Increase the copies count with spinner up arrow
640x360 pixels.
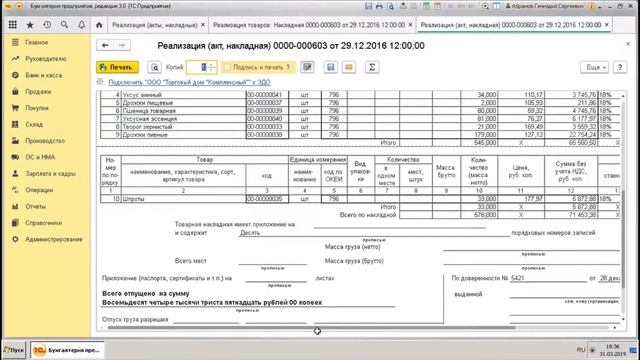coord(211,64)
